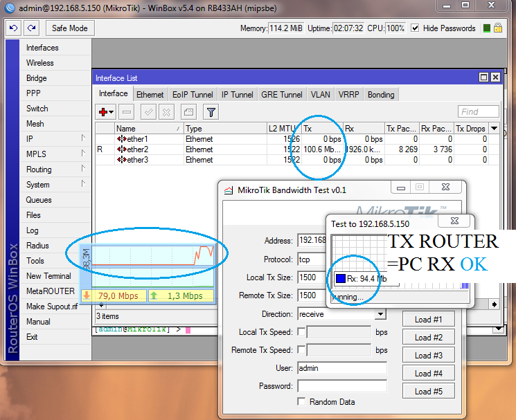Switch to the Ethernet tab
The height and width of the screenshot is (420, 516).
pos(150,95)
